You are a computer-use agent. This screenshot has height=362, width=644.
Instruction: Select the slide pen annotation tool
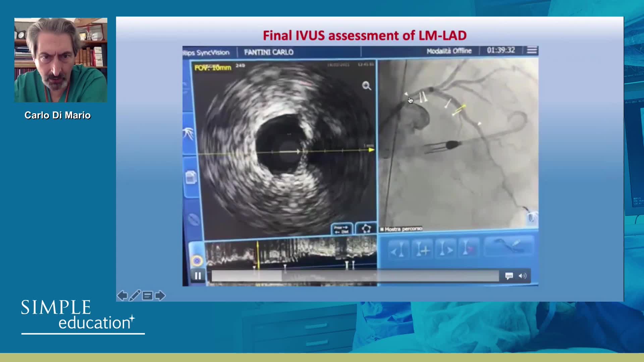[135, 296]
